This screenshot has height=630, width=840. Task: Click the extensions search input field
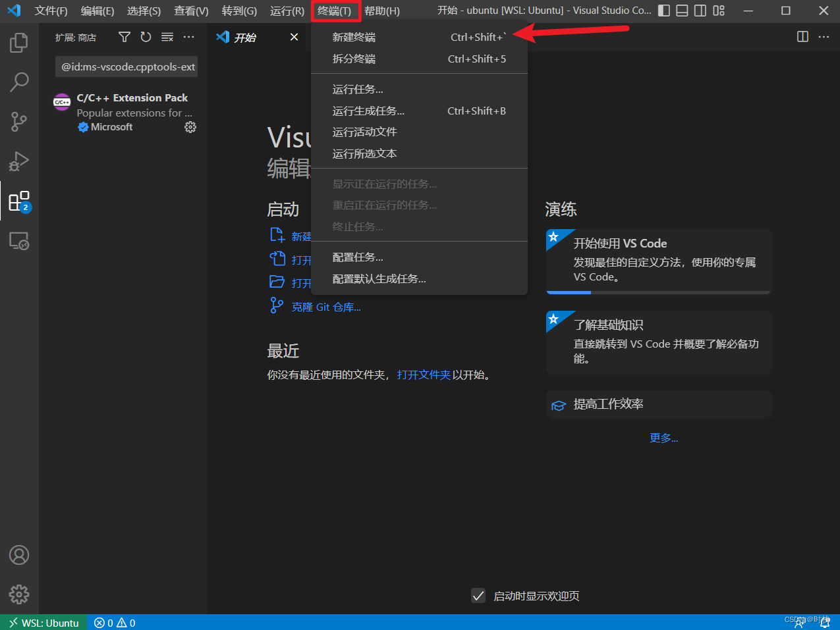(126, 66)
